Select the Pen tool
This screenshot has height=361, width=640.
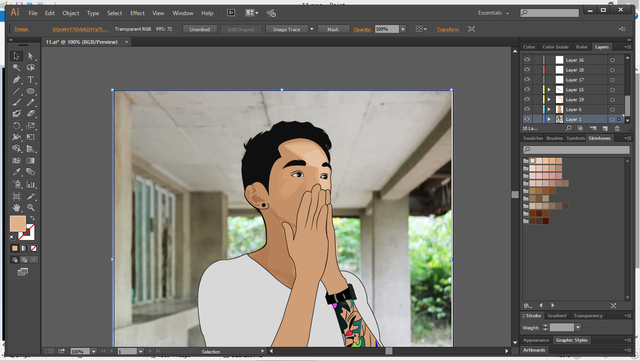pos(16,79)
